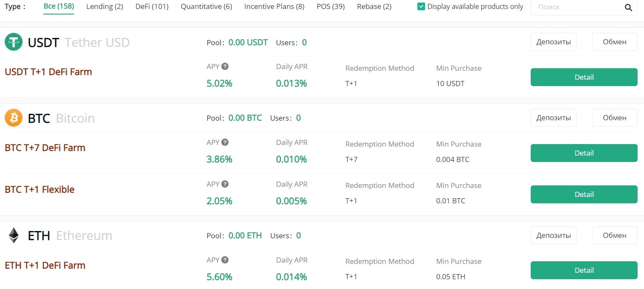The image size is (644, 289).
Task: Filter by Incentive Plans (8)
Action: click(x=274, y=7)
